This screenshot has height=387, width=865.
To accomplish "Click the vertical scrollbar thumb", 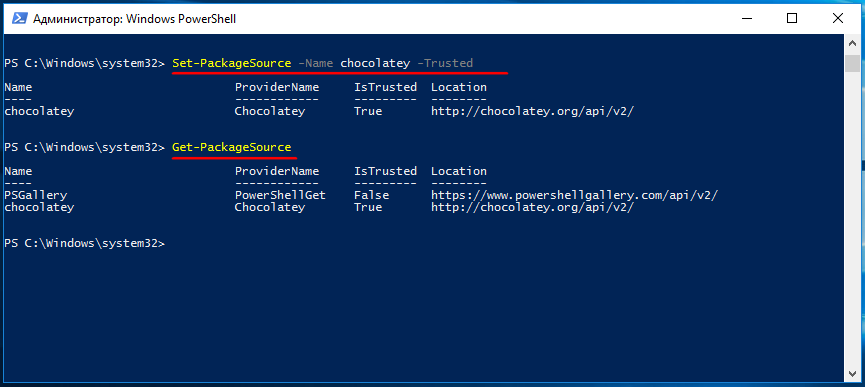I will (x=852, y=63).
